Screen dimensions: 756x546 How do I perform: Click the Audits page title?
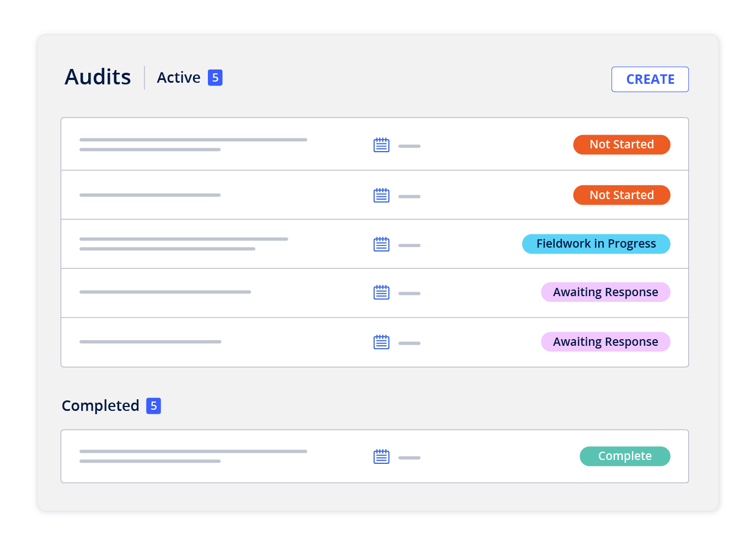(x=98, y=77)
